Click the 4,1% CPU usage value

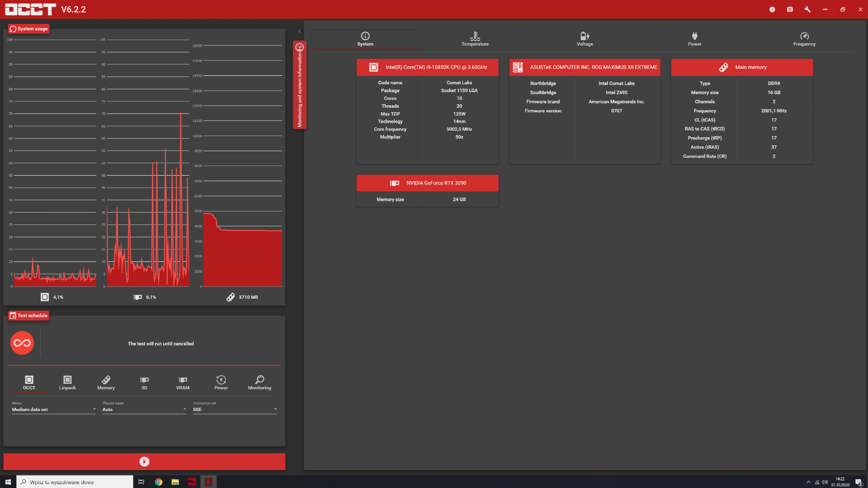click(x=58, y=297)
